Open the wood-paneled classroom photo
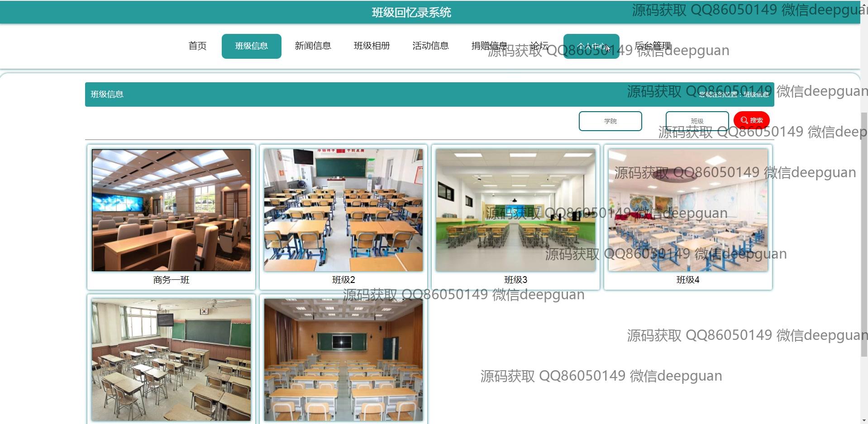 (343, 359)
